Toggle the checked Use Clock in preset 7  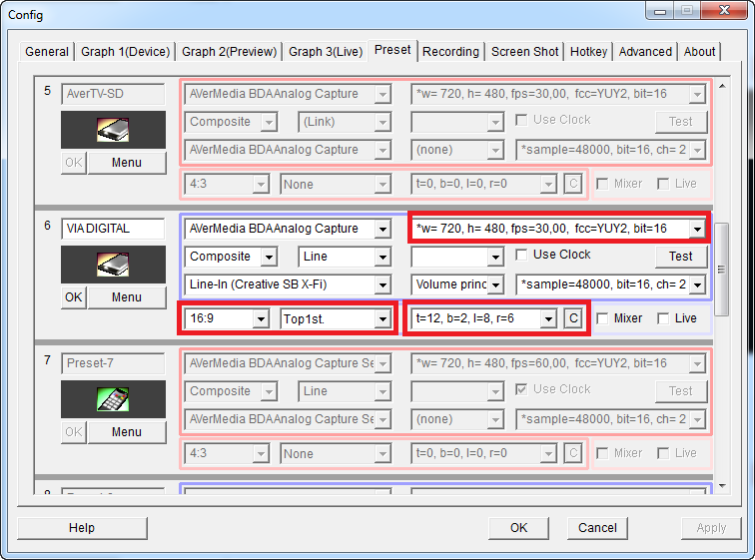(521, 389)
